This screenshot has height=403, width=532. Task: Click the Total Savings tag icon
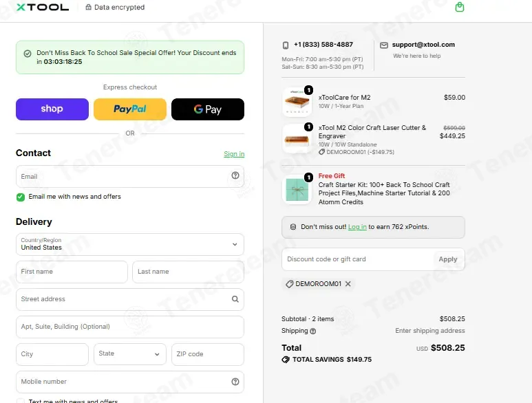286,359
